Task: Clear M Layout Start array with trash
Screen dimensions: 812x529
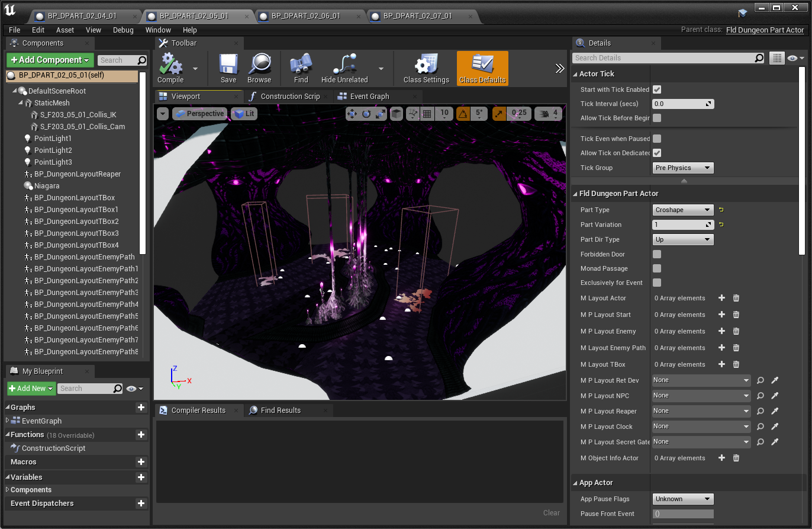Action: point(736,315)
